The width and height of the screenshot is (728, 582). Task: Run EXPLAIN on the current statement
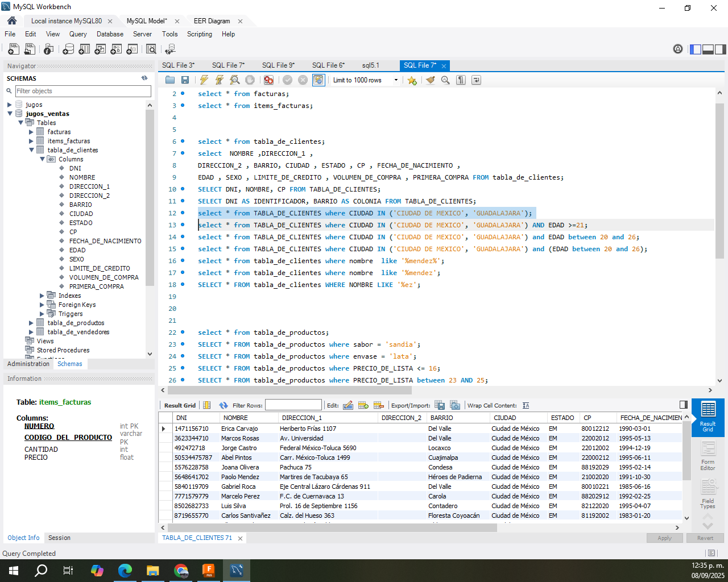234,80
